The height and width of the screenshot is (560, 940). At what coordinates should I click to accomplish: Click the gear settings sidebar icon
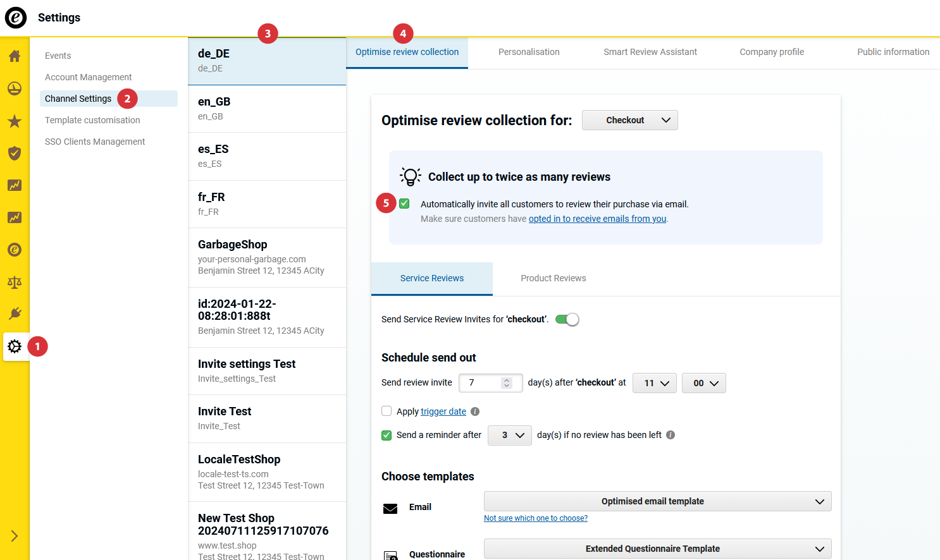(15, 346)
